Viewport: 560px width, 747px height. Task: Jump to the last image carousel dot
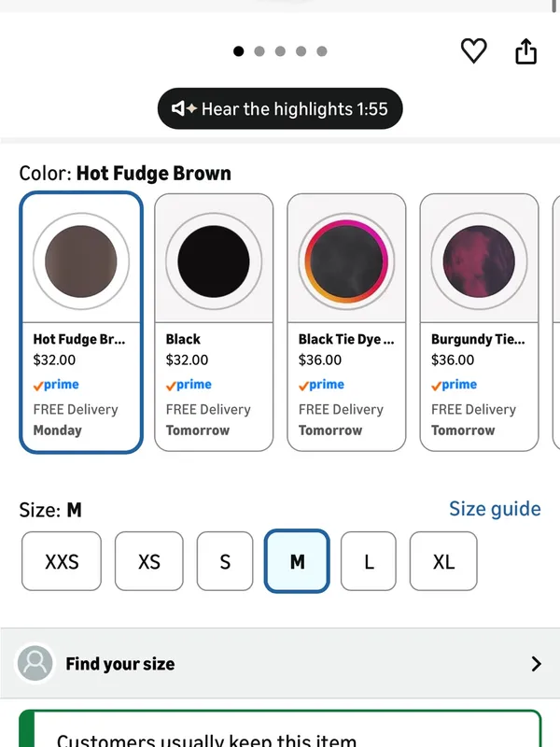(x=322, y=51)
